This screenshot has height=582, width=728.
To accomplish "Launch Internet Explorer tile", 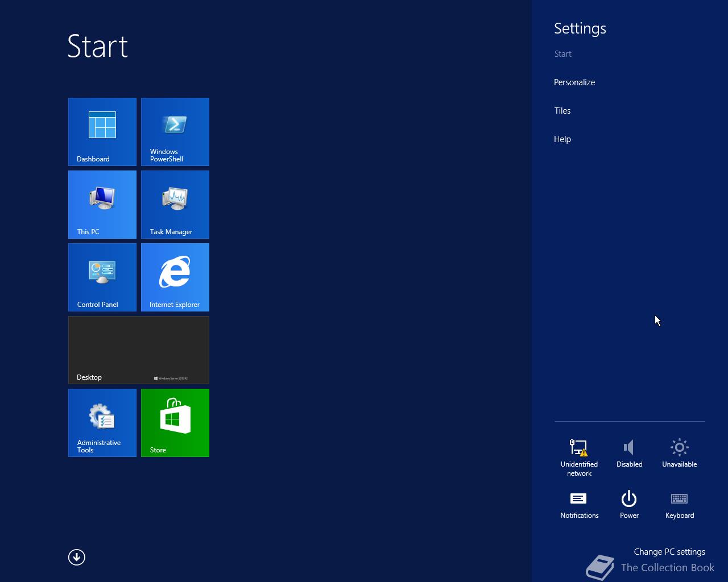I will point(175,277).
